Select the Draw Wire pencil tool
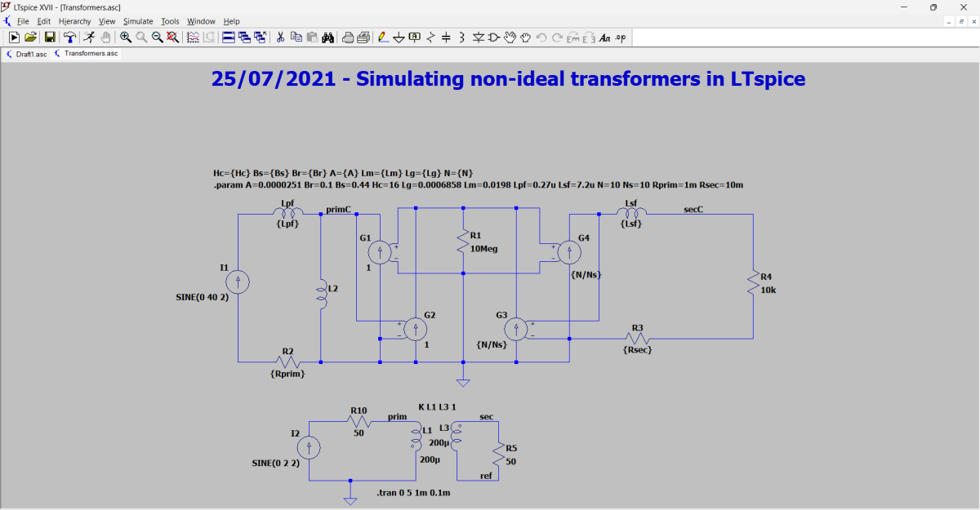980x510 pixels. tap(383, 37)
